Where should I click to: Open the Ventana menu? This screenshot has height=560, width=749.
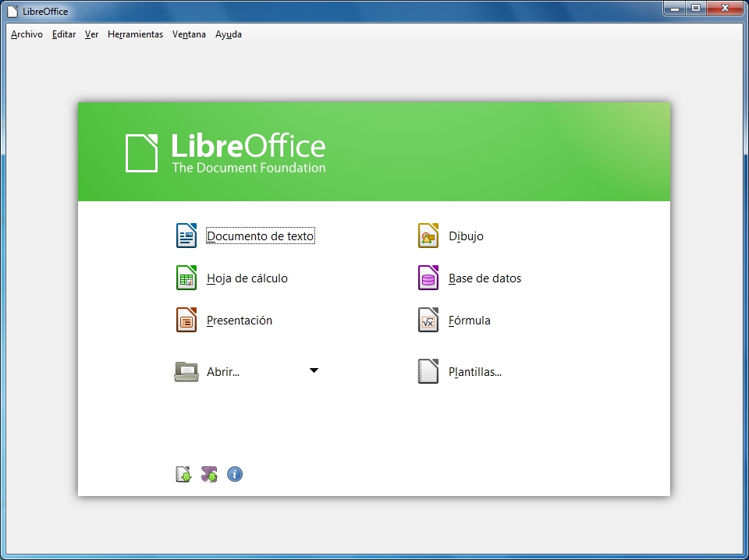coord(189,34)
